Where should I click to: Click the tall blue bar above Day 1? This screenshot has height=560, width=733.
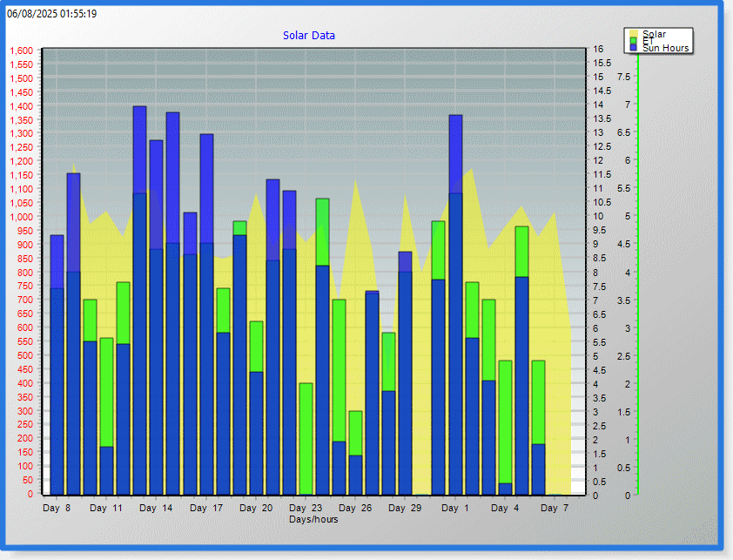click(x=456, y=305)
